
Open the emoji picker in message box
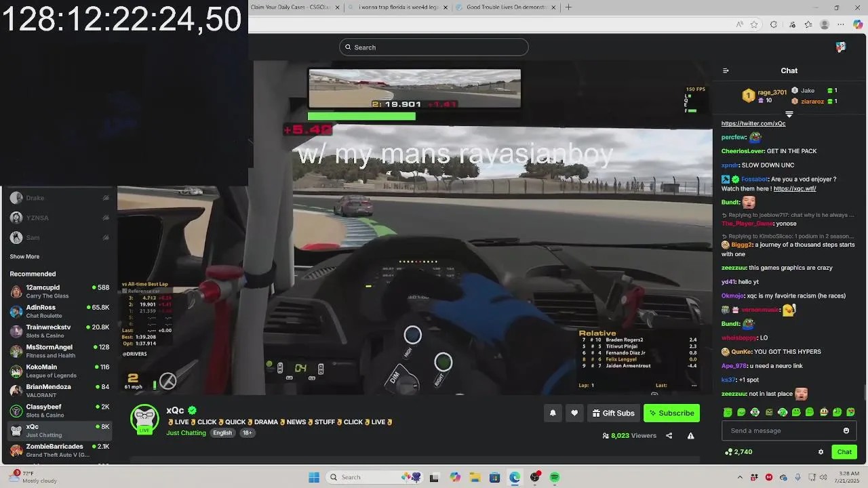[x=846, y=430]
